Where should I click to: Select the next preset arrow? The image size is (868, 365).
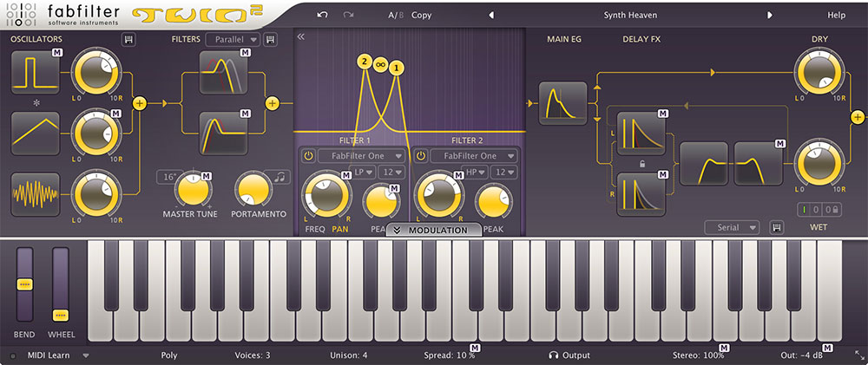click(769, 16)
